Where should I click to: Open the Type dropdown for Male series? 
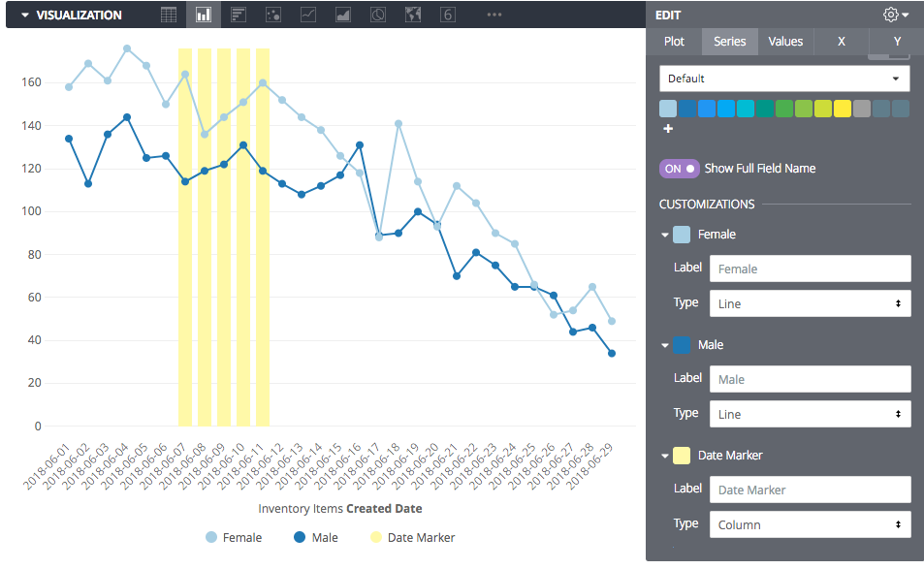click(811, 414)
